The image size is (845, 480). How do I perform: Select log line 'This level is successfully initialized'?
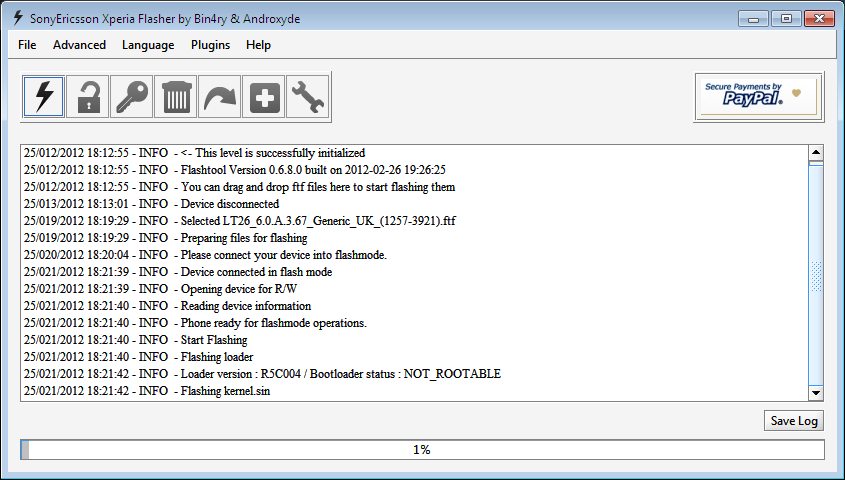tap(195, 153)
